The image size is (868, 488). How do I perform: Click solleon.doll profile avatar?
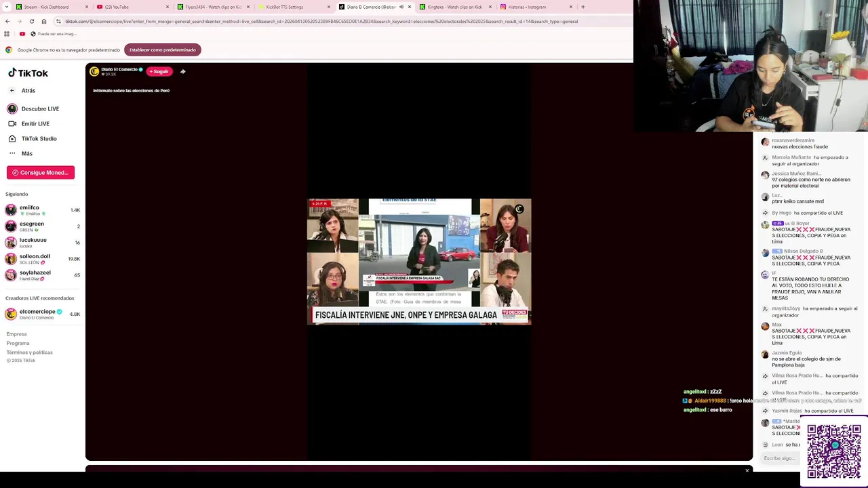[11, 259]
